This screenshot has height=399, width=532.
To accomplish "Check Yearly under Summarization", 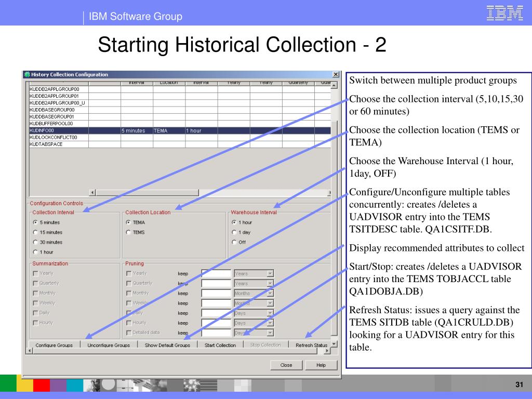I will pos(35,273).
